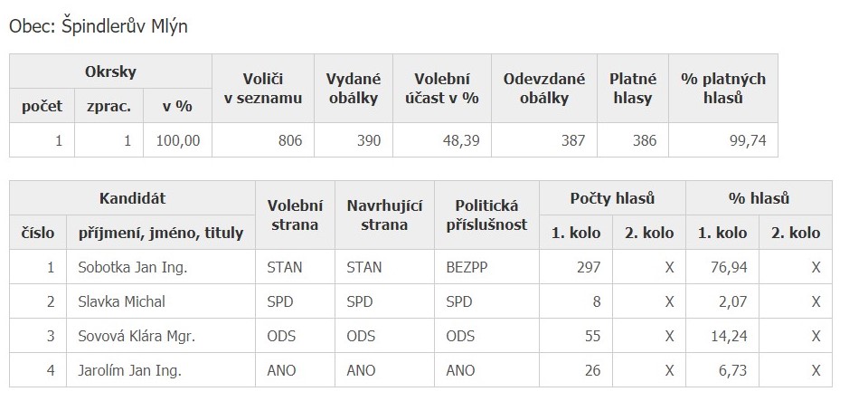Select the 48,39 turnout value

point(442,140)
